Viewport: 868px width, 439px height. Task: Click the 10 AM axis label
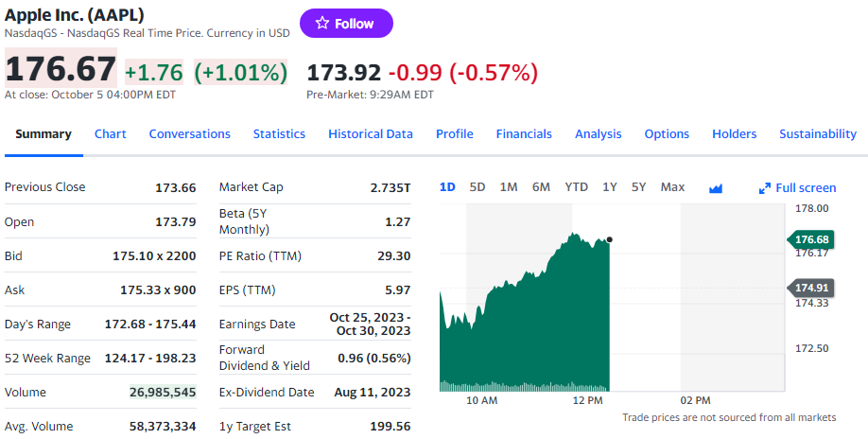tap(481, 400)
